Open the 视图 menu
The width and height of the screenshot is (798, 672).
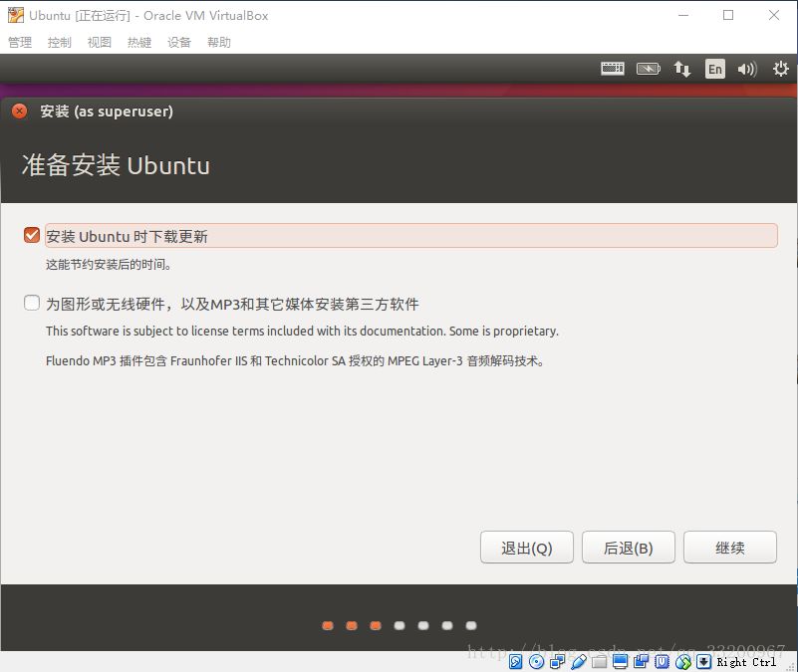pyautogui.click(x=100, y=42)
